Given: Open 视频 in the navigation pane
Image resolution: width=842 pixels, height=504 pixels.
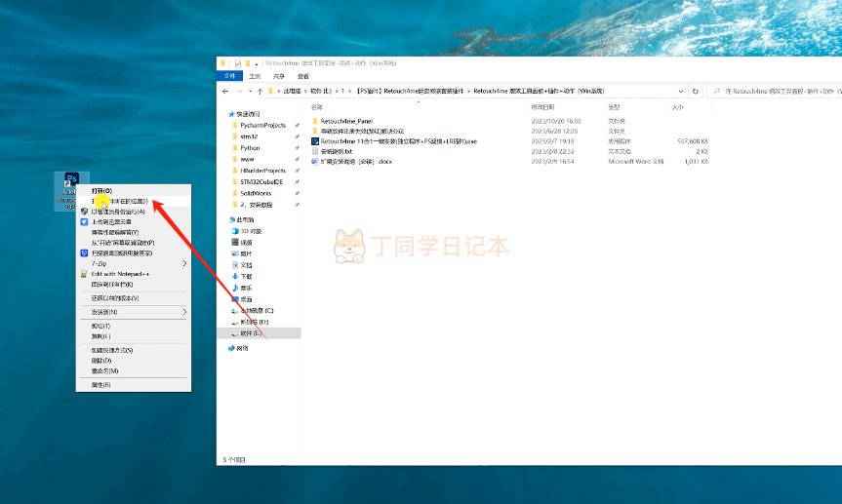Looking at the screenshot, I should tap(246, 243).
